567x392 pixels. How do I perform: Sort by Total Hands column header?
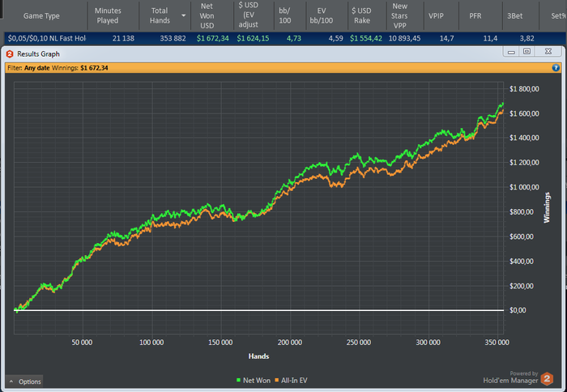(160, 15)
